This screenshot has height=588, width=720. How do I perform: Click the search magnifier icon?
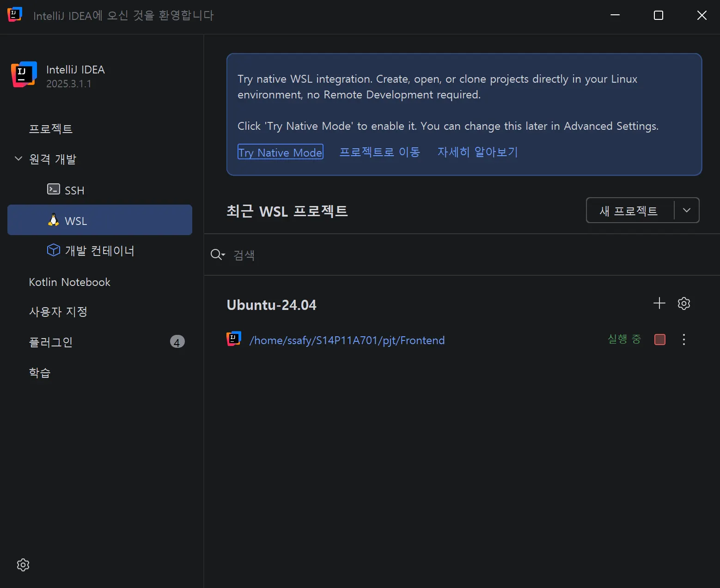(217, 255)
